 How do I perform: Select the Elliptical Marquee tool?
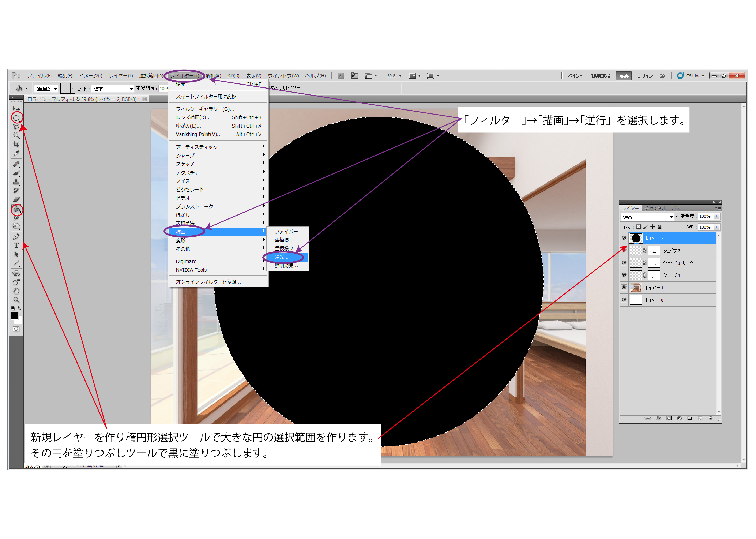pos(16,118)
